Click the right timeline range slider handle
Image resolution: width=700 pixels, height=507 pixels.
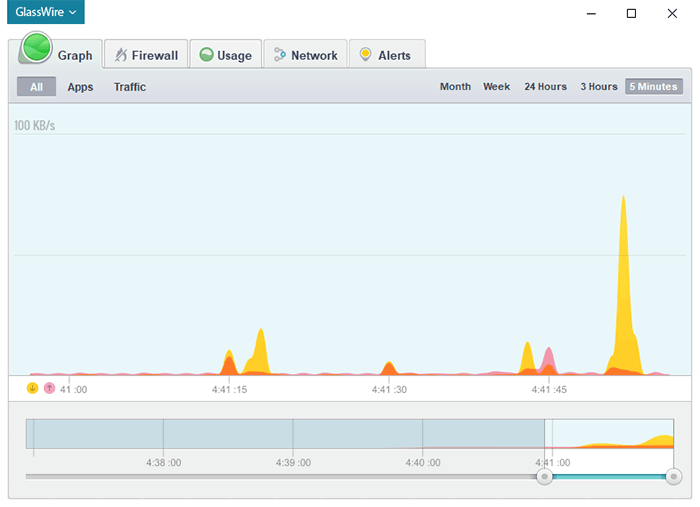(674, 476)
